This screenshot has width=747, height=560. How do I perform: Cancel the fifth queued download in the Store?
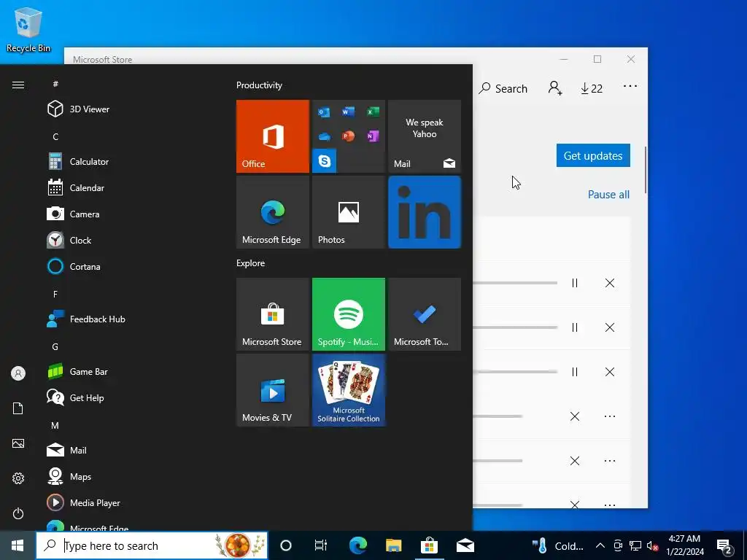click(x=575, y=461)
